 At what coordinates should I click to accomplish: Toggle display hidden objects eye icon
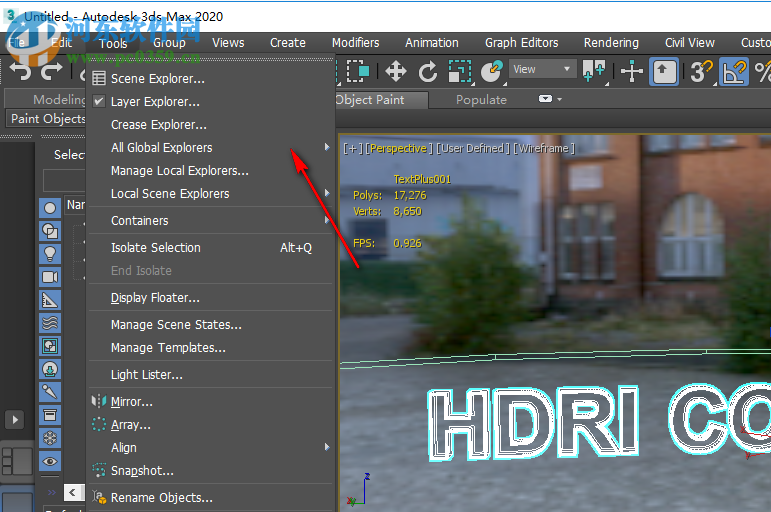click(x=50, y=461)
